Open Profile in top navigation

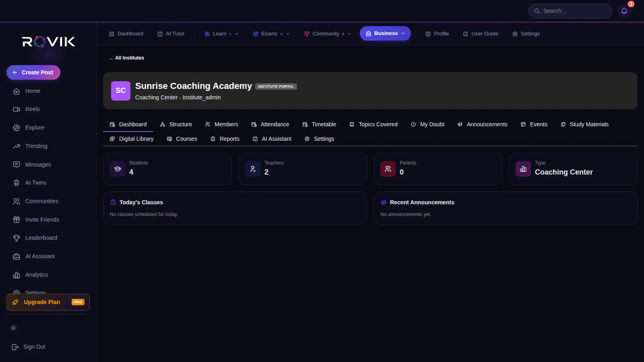437,34
